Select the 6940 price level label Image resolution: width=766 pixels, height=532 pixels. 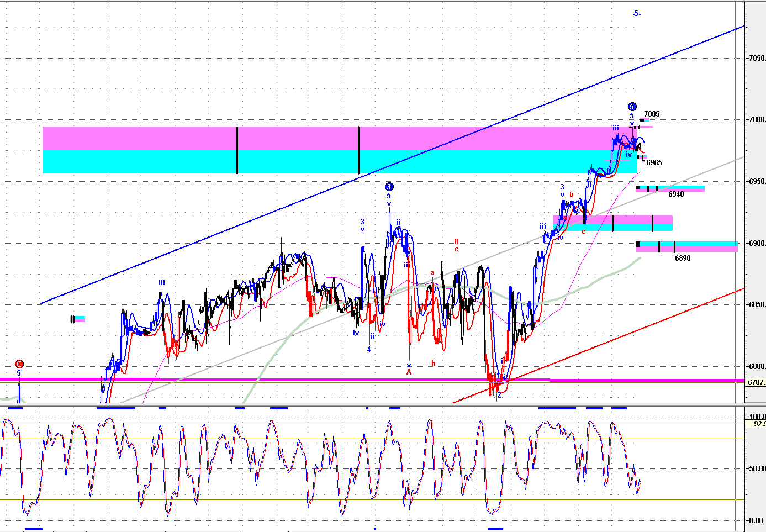coord(676,194)
